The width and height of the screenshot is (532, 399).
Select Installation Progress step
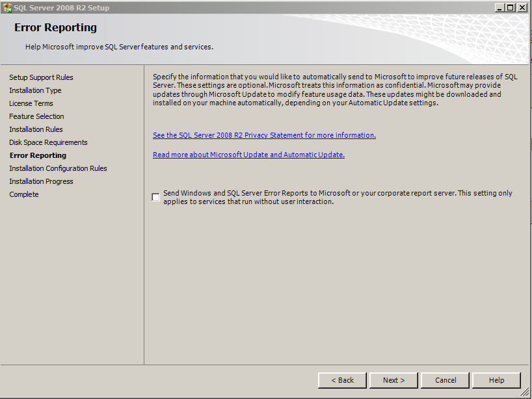click(x=41, y=181)
